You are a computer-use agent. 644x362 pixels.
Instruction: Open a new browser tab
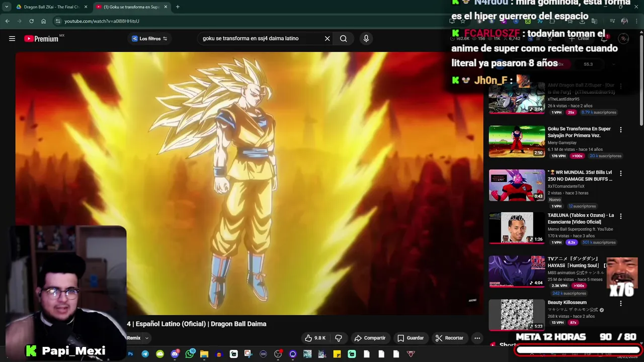pos(178,7)
